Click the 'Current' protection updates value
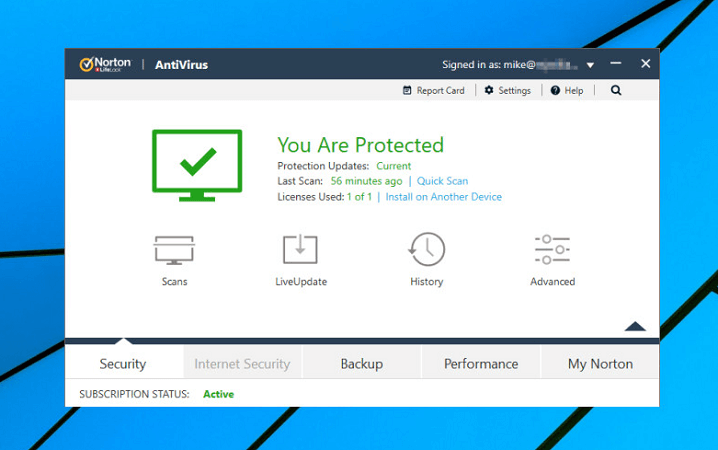 [393, 166]
